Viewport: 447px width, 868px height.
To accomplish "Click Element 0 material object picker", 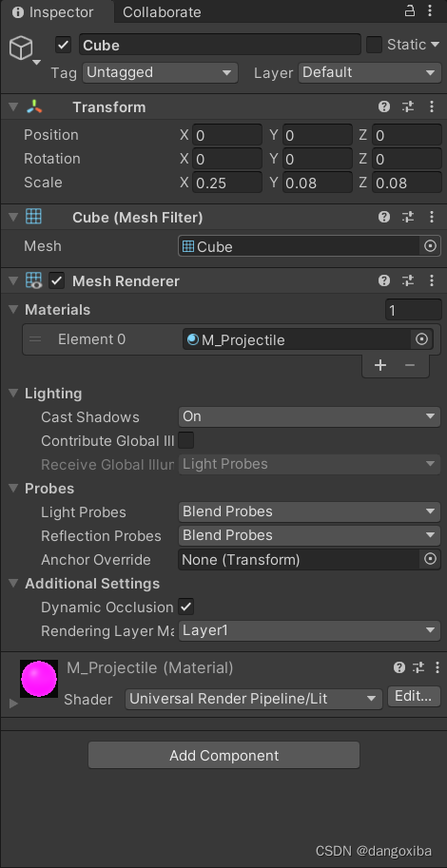I will pos(422,339).
